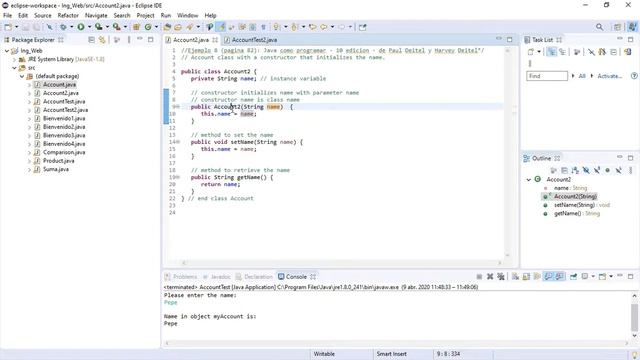The image size is (640, 360).
Task: Open dropdown arrow next to New toolbar icon
Action: pyautogui.click(x=17, y=27)
